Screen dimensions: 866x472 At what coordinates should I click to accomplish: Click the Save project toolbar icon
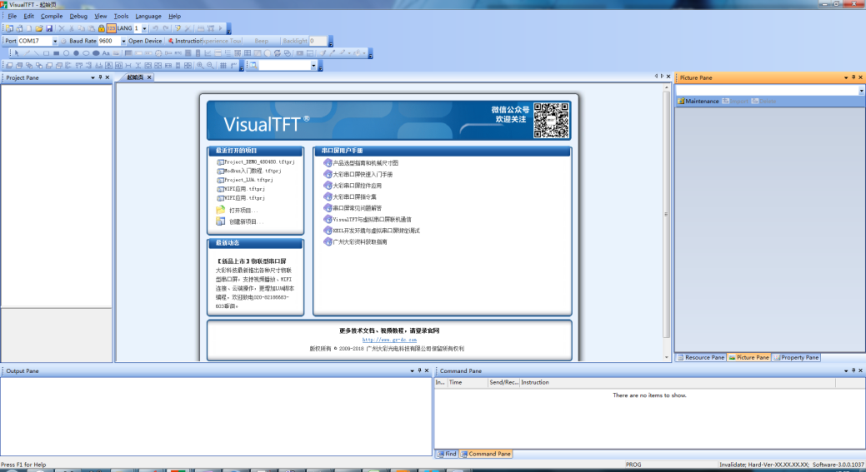click(x=49, y=29)
